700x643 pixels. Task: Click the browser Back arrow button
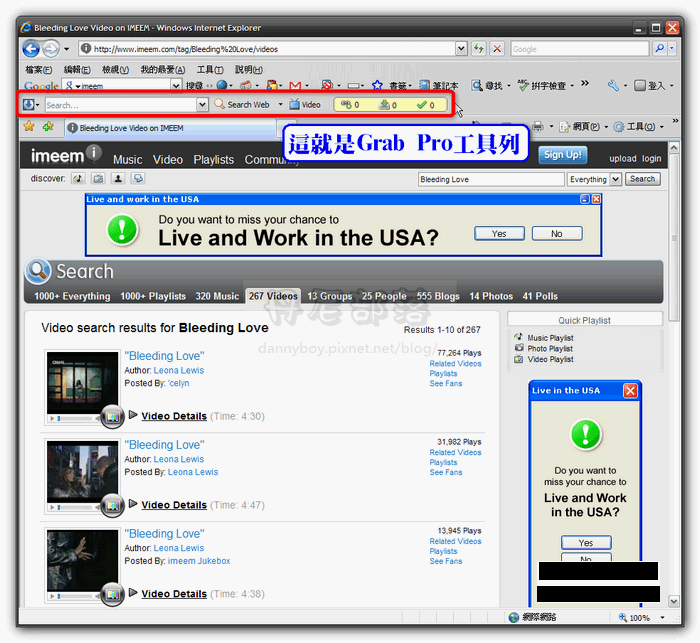(31, 49)
